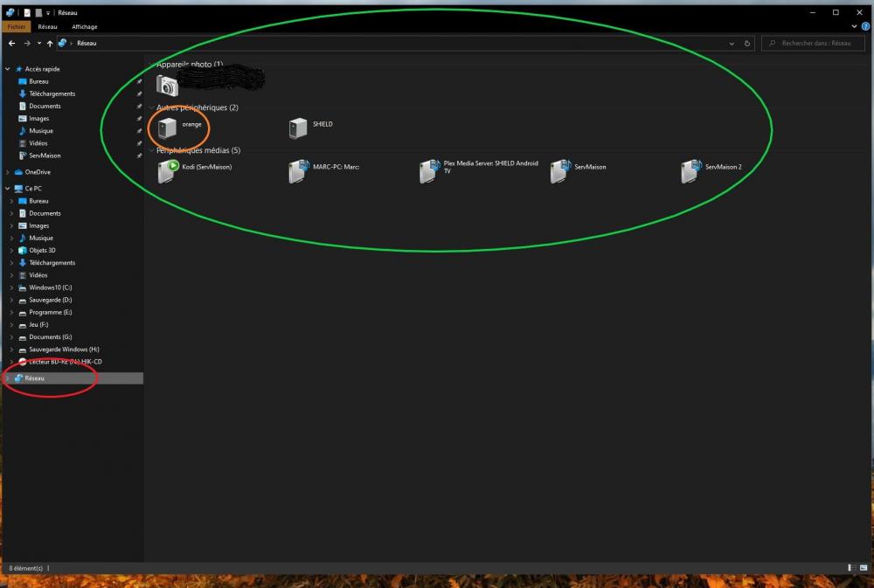Viewport: 874px width, 588px height.
Task: Open Bureau in Accès rapide
Action: (38, 81)
